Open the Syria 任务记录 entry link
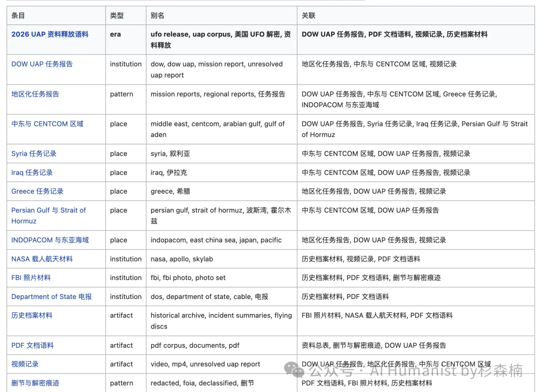Image resolution: width=540 pixels, height=392 pixels. (34, 153)
